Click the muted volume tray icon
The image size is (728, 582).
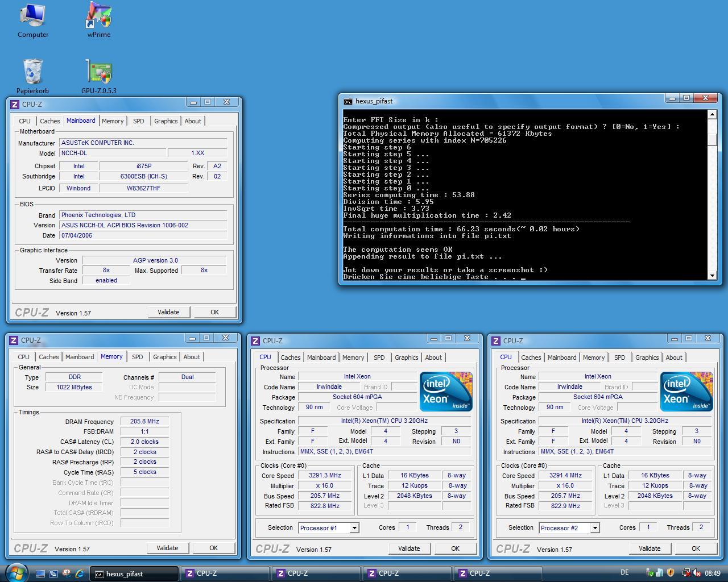696,573
